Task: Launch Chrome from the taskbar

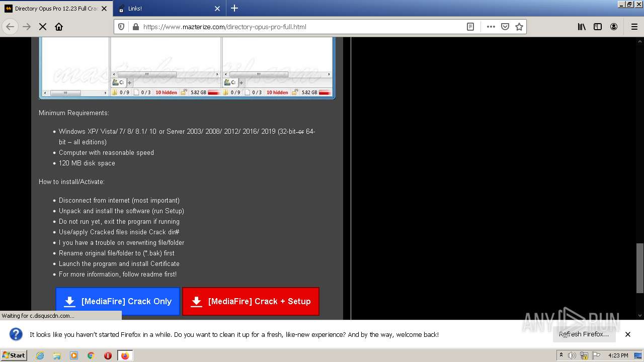Action: point(91,355)
